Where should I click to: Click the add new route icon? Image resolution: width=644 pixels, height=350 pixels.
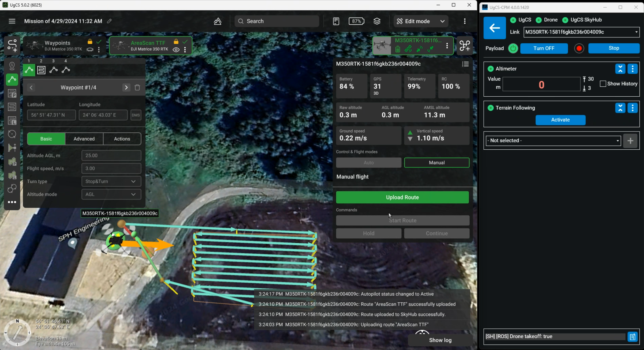(12, 46)
